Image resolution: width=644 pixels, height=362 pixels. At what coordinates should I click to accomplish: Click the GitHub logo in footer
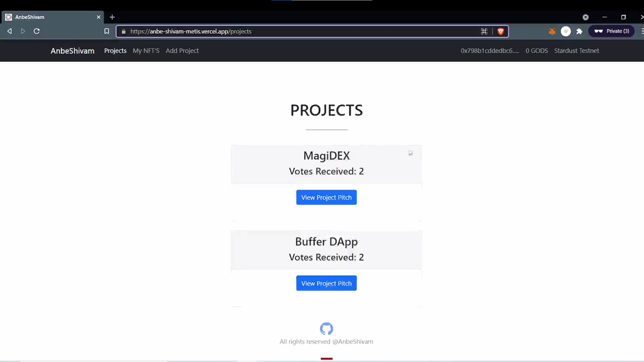(326, 328)
